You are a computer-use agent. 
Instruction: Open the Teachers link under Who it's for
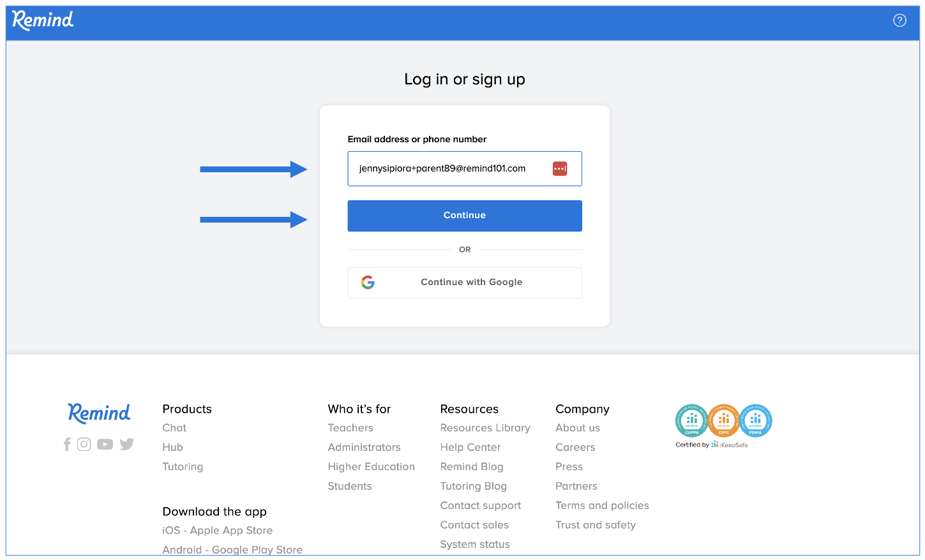pos(350,428)
